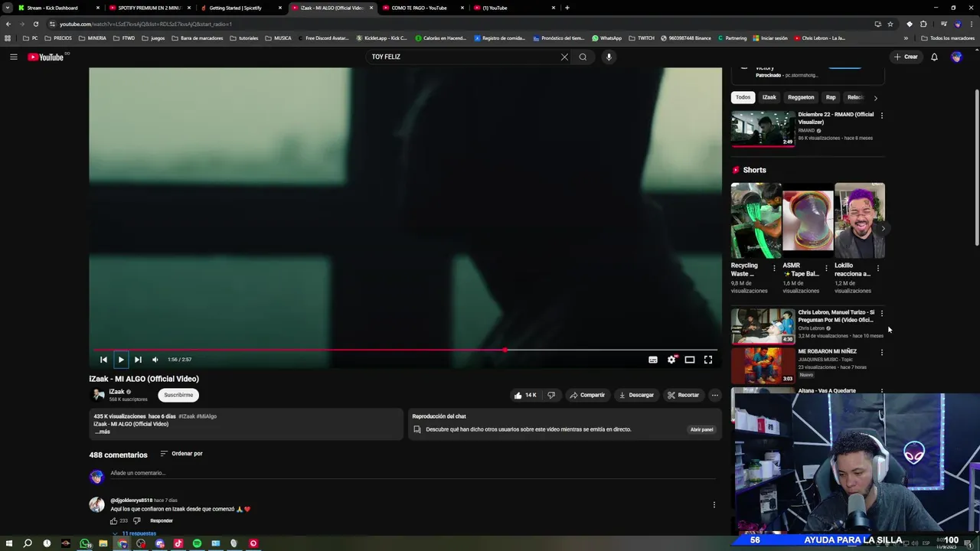
Task: Open options menu on djgoldenrys8518 comment
Action: point(714,505)
